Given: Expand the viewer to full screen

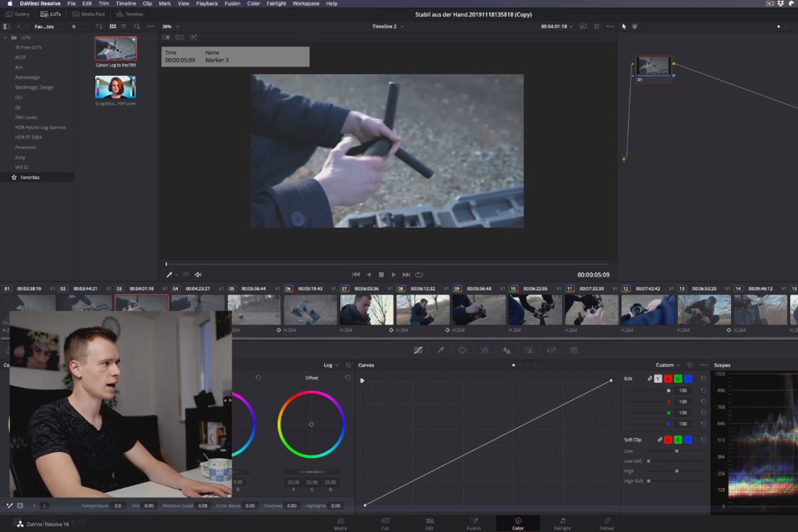Looking at the screenshot, I should pyautogui.click(x=597, y=27).
